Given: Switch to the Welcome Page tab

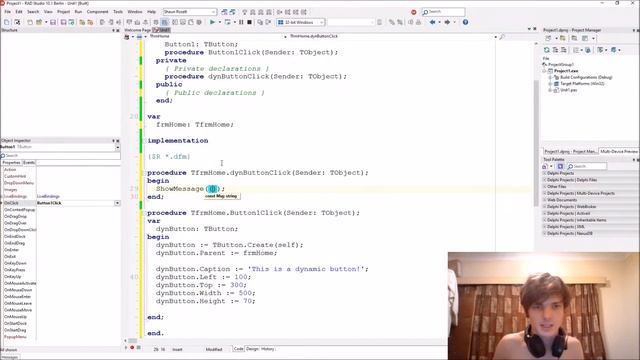Looking at the screenshot, I should pos(138,30).
